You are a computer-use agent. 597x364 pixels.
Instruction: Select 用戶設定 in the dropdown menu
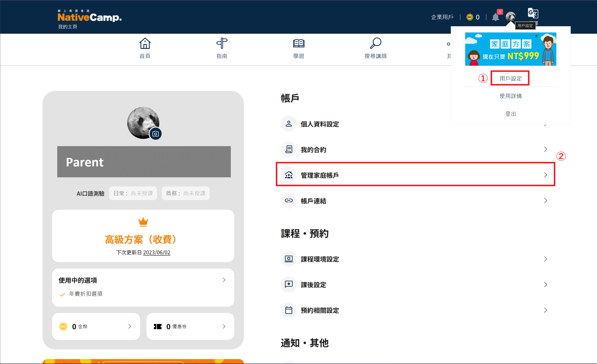click(x=511, y=79)
